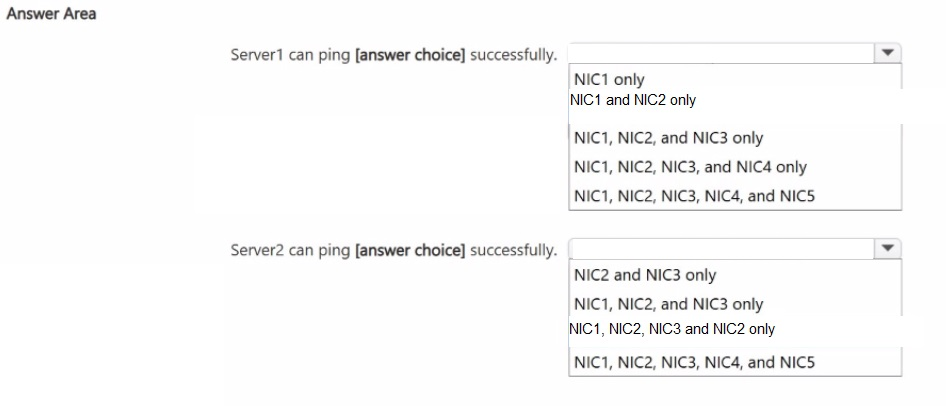The height and width of the screenshot is (417, 946).
Task: Click 'successfully.' in the Server1 statement
Action: (513, 56)
